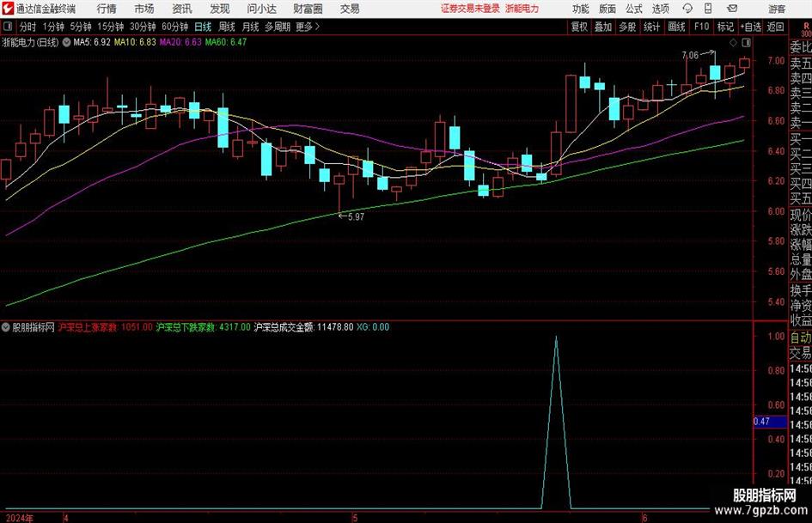Viewport: 812px width, 523px height.
Task: Click the MA10: 6.83 label
Action: (x=135, y=42)
